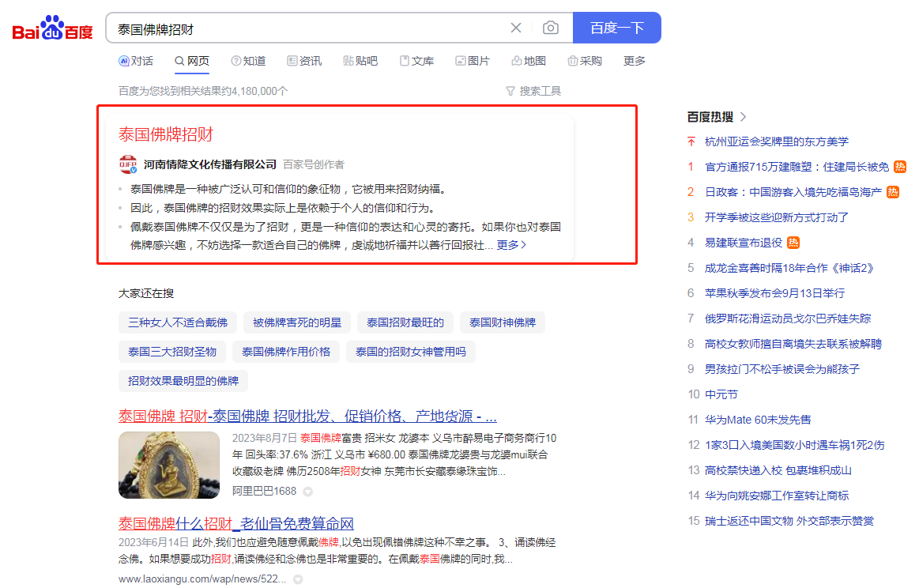Select the 网页 tab
The height and width of the screenshot is (588, 919).
point(192,61)
